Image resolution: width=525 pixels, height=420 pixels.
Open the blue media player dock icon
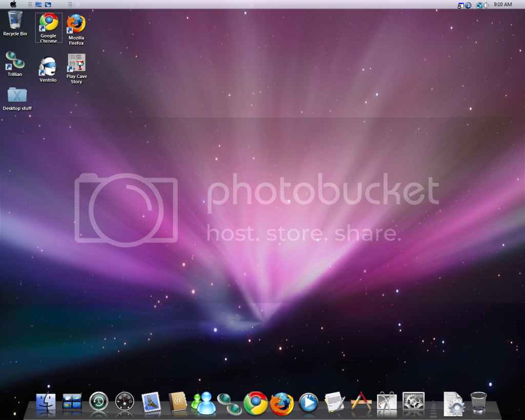tap(308, 402)
